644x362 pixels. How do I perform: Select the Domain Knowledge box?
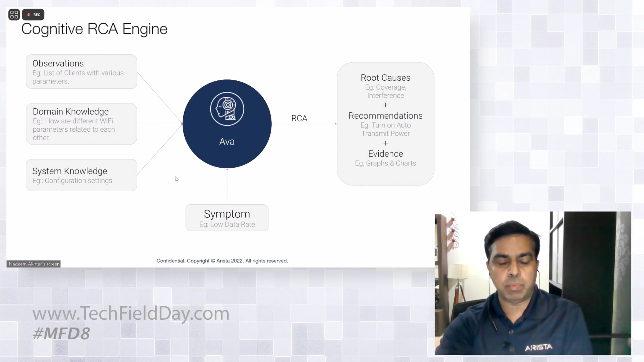(x=81, y=124)
